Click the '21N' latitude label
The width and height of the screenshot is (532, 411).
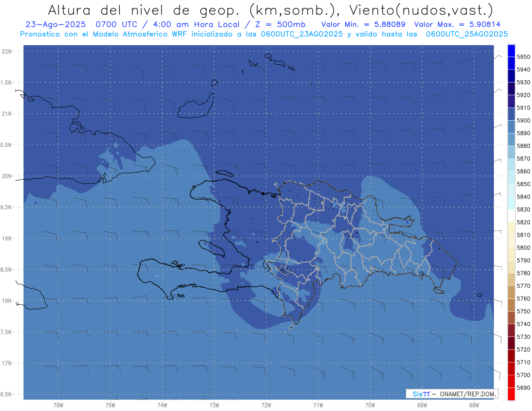[7, 114]
